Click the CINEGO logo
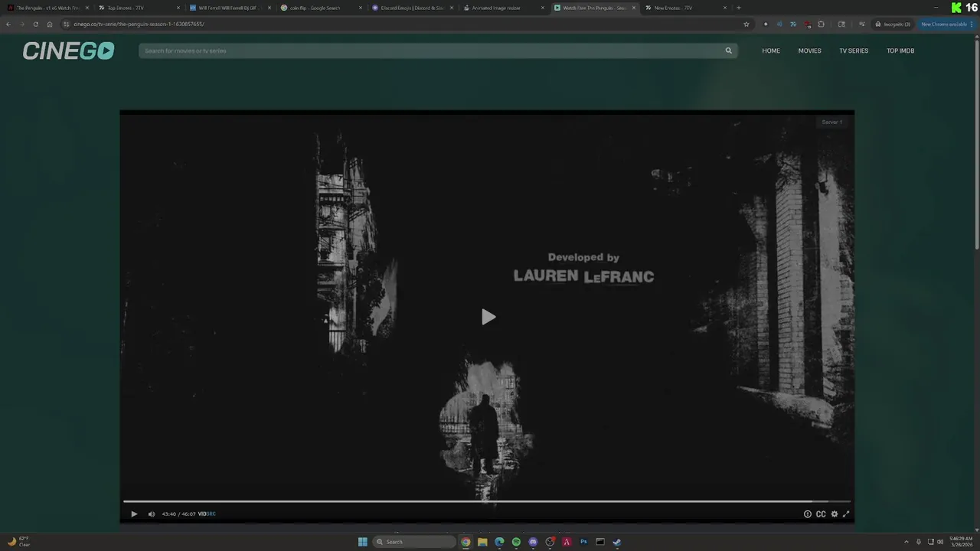The image size is (980, 551). coord(68,51)
